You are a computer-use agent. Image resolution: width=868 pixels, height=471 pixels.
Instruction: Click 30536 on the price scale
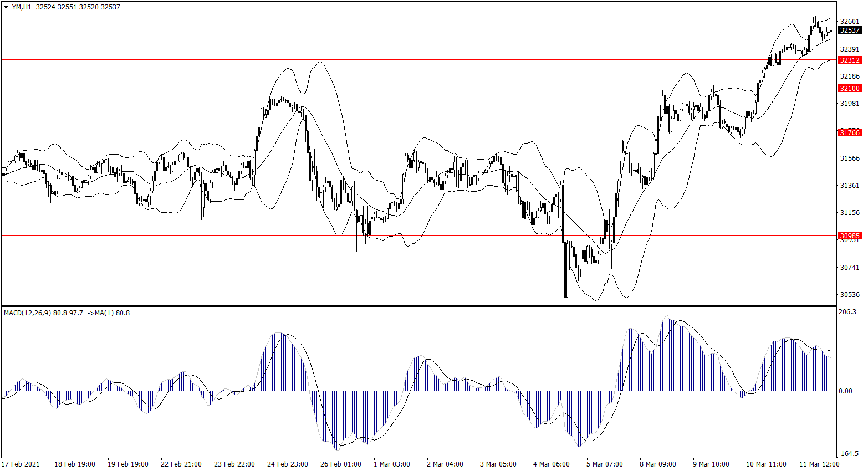(850, 295)
